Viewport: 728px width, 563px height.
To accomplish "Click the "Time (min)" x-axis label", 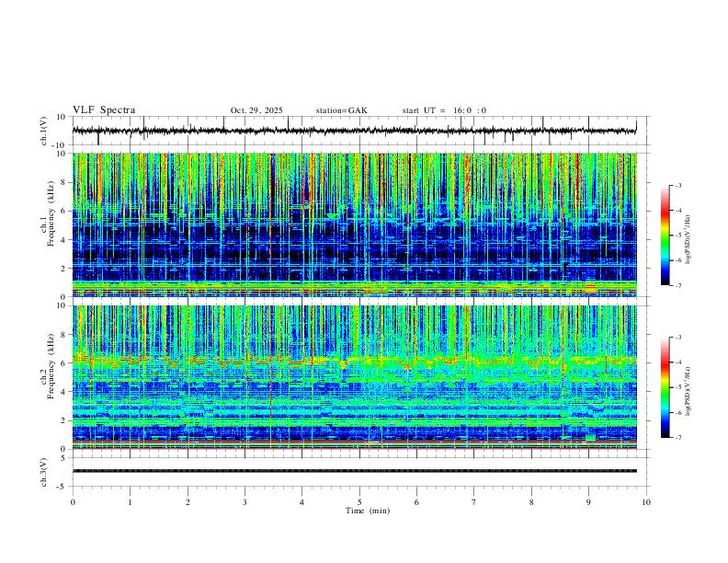I will click(x=368, y=511).
